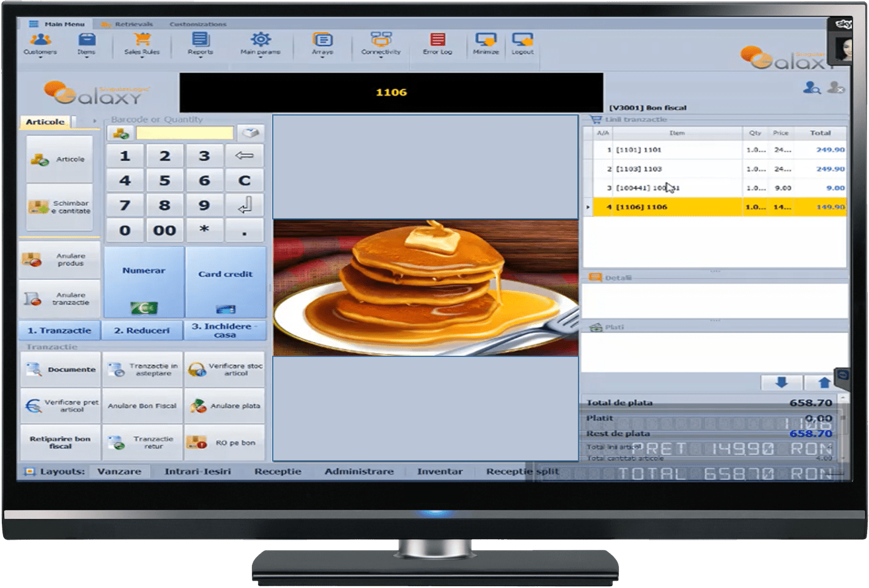Viewport: 869px width, 588px height.
Task: Open the Customizations tab
Action: (x=198, y=24)
